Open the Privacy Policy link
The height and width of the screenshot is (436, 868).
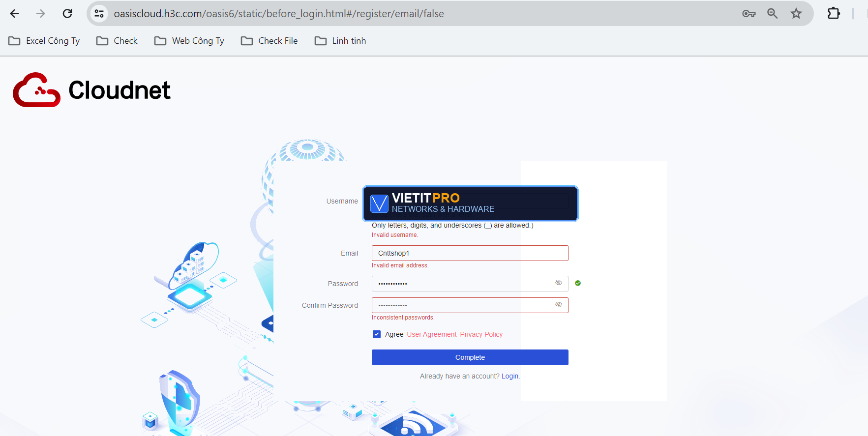pos(481,334)
